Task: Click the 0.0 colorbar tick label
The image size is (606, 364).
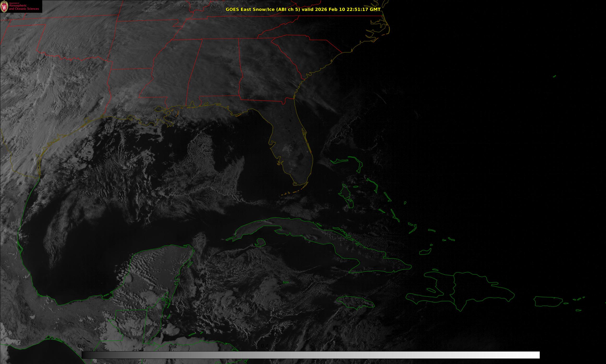Action: tap(82, 346)
